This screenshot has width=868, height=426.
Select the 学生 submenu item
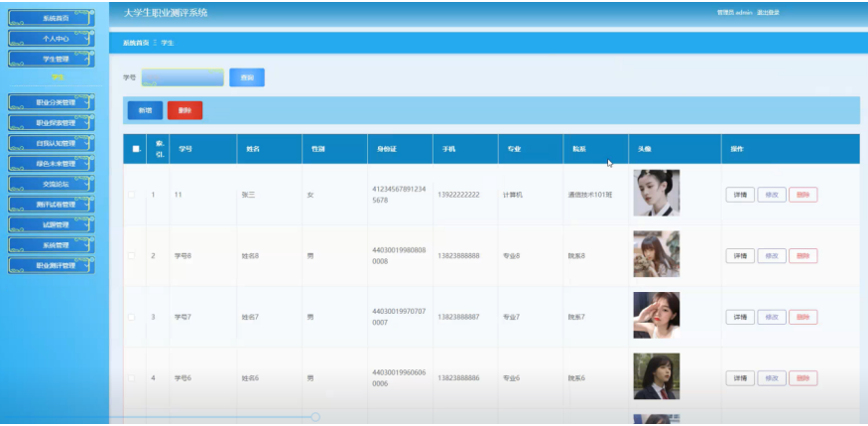tap(58, 77)
